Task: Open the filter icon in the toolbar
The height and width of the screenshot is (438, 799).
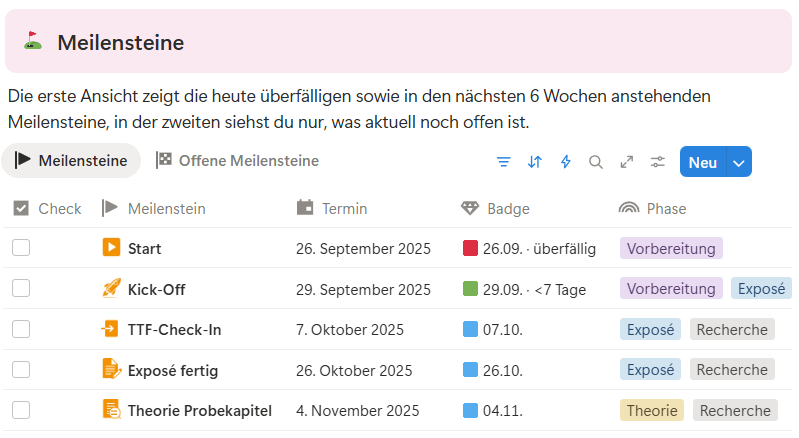Action: 503,162
